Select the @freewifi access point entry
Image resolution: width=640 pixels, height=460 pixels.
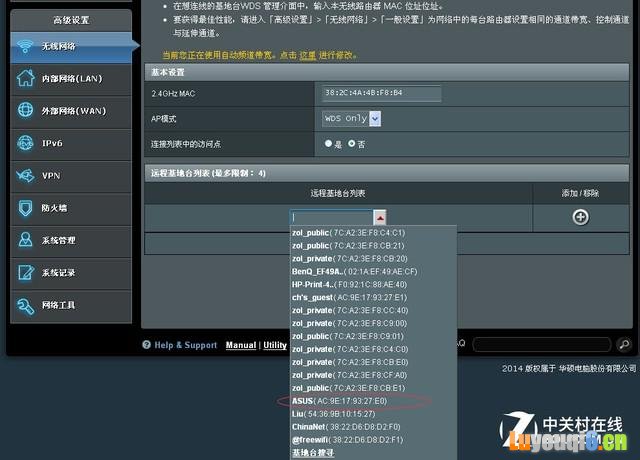pos(347,440)
